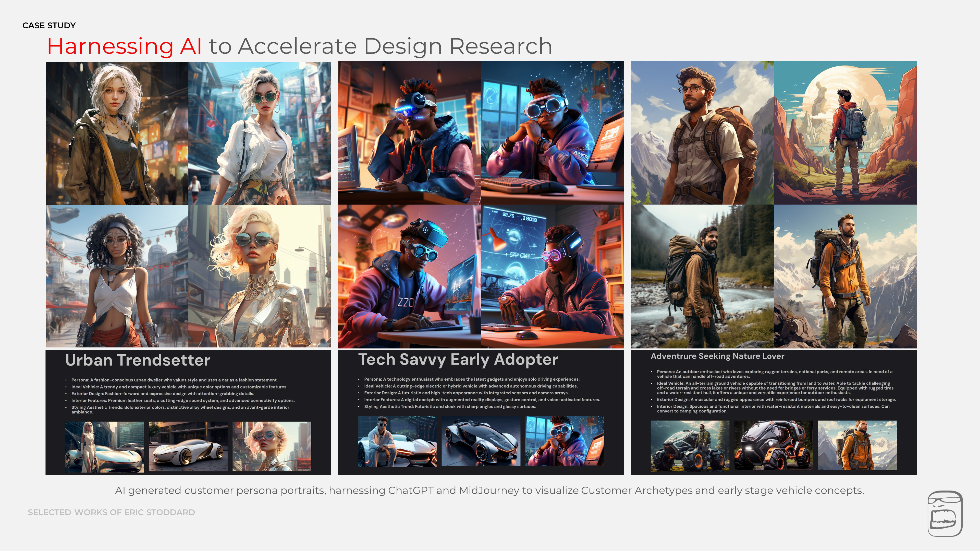This screenshot has width=980, height=551.
Task: Select the Urban Trendsetter heading
Action: click(138, 360)
